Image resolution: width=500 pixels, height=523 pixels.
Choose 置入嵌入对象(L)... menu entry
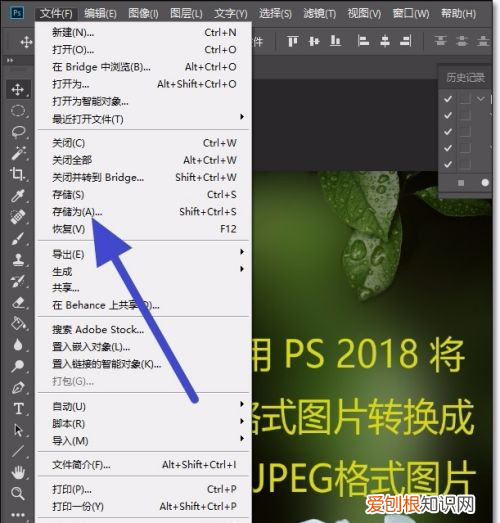point(144,347)
